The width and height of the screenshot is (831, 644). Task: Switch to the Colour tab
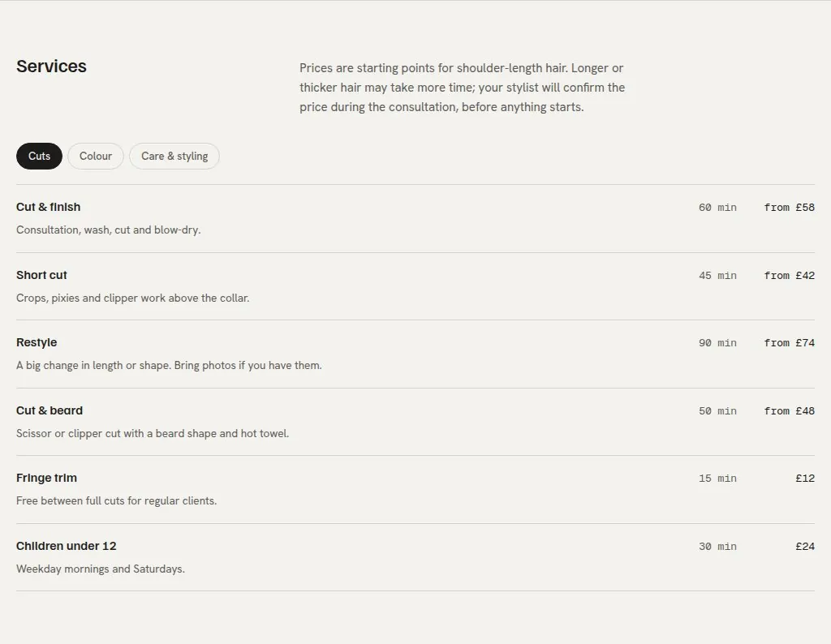coord(96,157)
